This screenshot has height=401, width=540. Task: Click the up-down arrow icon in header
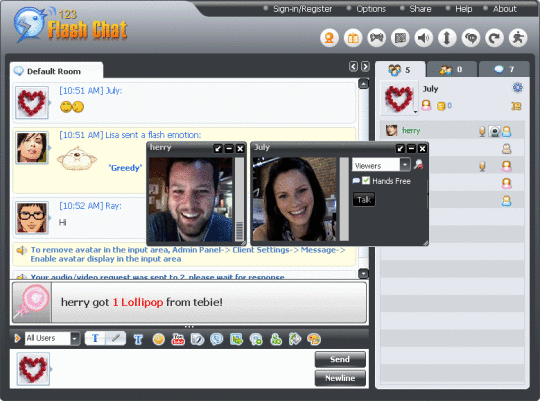click(x=447, y=38)
